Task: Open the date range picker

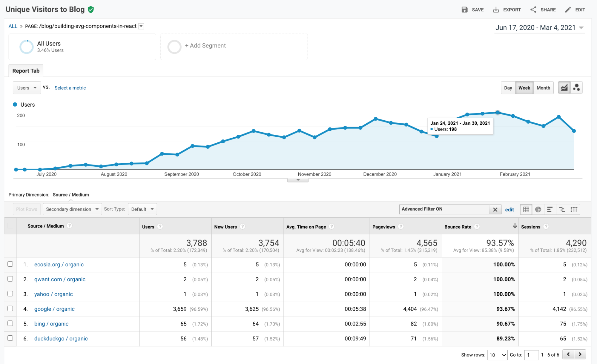Action: [x=539, y=28]
